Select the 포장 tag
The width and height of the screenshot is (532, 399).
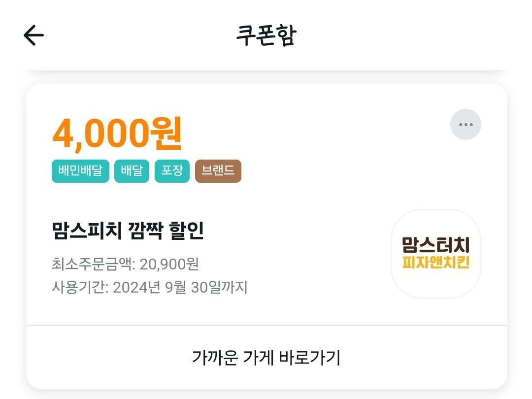[172, 171]
